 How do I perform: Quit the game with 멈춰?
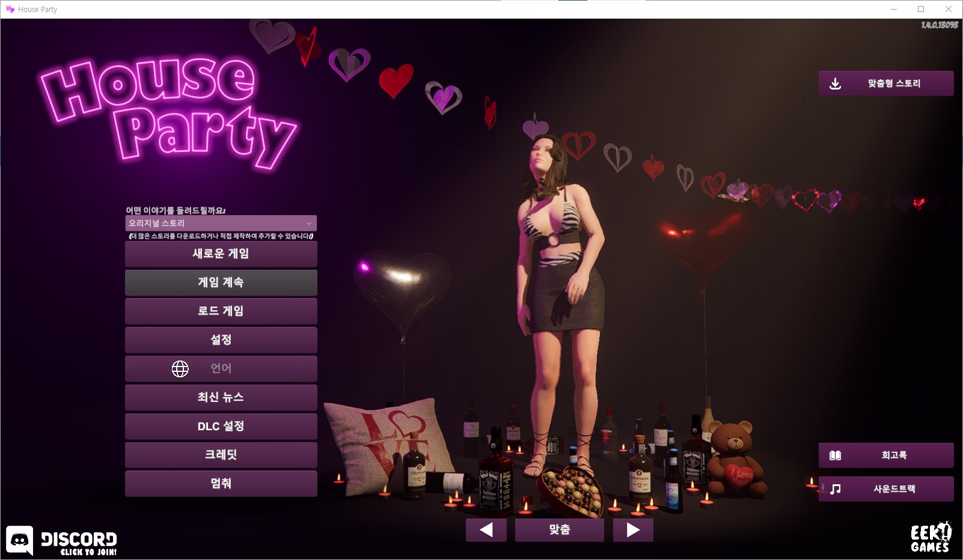click(x=221, y=484)
